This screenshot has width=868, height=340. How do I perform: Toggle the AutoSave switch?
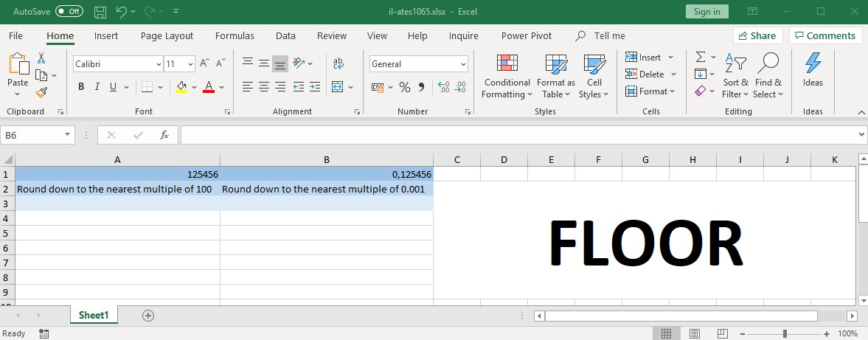[x=69, y=12]
